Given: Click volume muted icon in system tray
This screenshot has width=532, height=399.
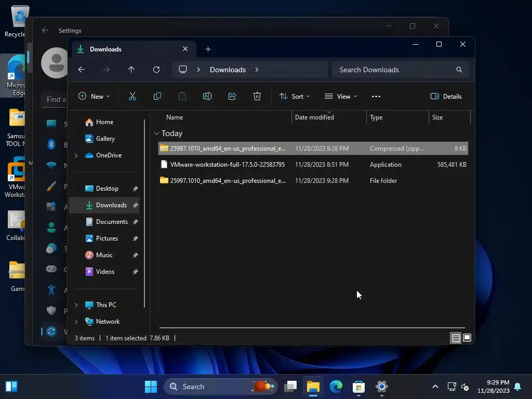Looking at the screenshot, I should (x=465, y=387).
